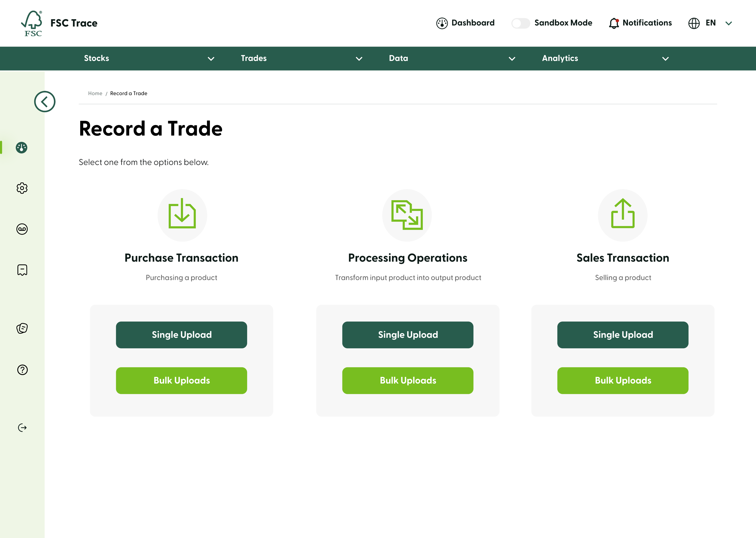This screenshot has height=538, width=756.
Task: Click the voicemail-style sidebar icon
Action: tap(22, 229)
